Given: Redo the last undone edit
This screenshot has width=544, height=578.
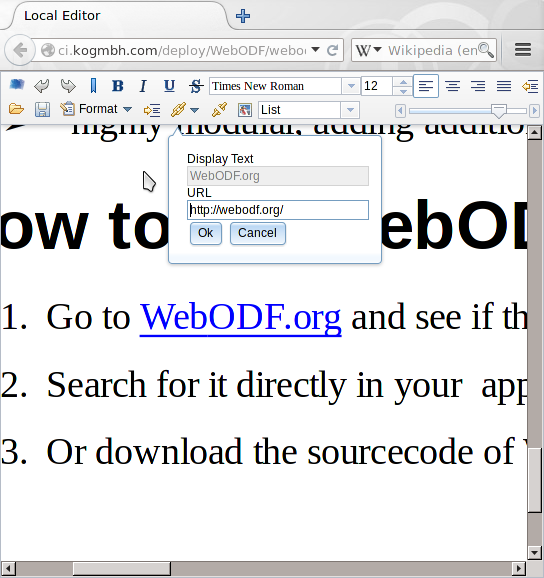Looking at the screenshot, I should (x=68, y=86).
